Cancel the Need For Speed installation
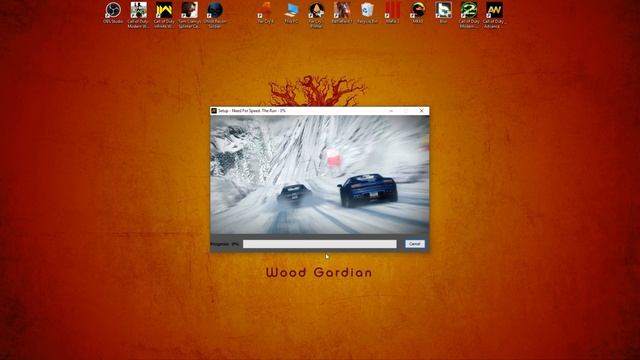Screen dimensions: 640x360 point(415,244)
